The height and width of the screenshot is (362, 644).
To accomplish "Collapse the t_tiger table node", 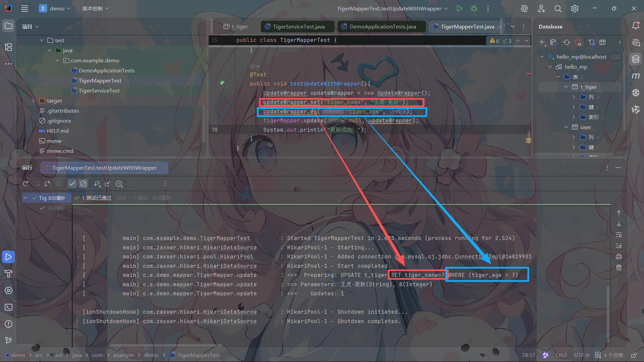I will pos(566,87).
